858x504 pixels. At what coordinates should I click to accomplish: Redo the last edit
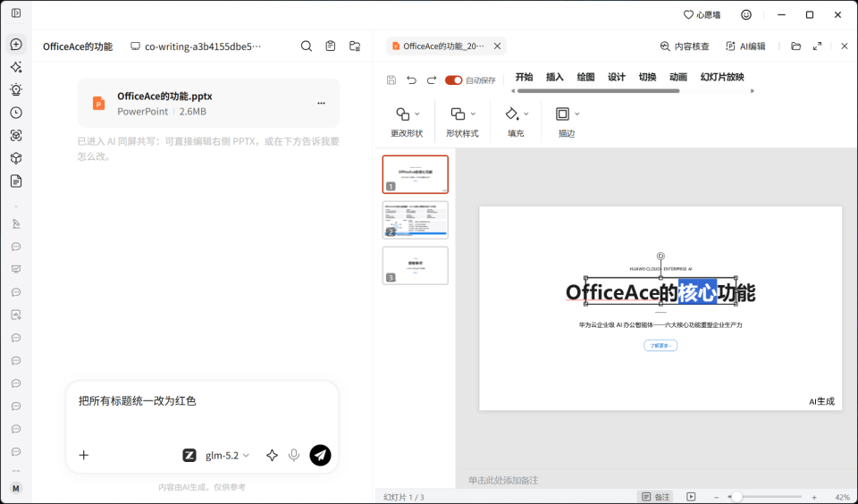[x=431, y=80]
